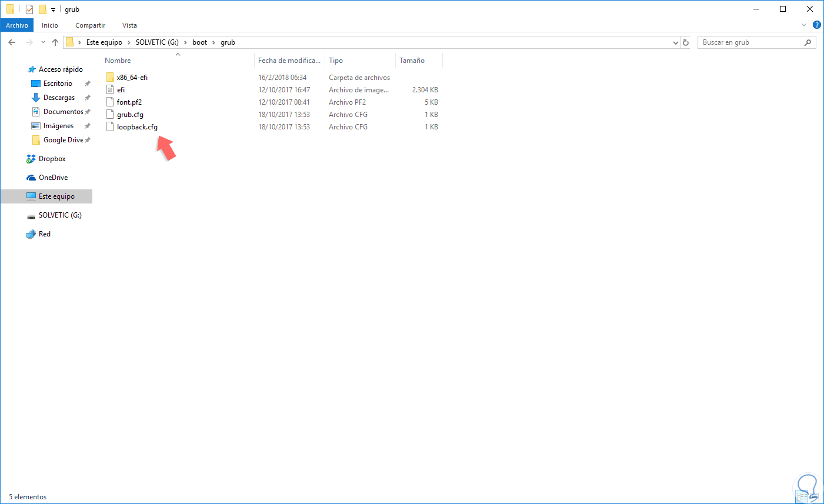Navigate to boot in the address bar

pyautogui.click(x=200, y=42)
